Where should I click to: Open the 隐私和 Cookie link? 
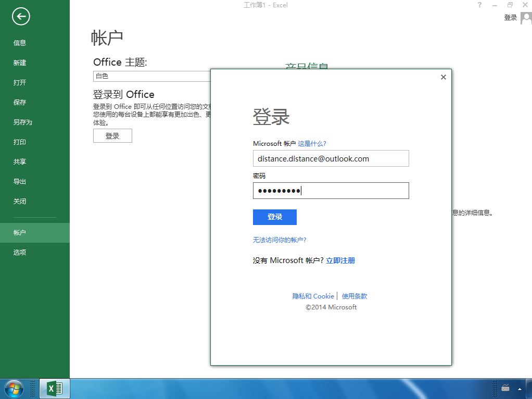(313, 296)
